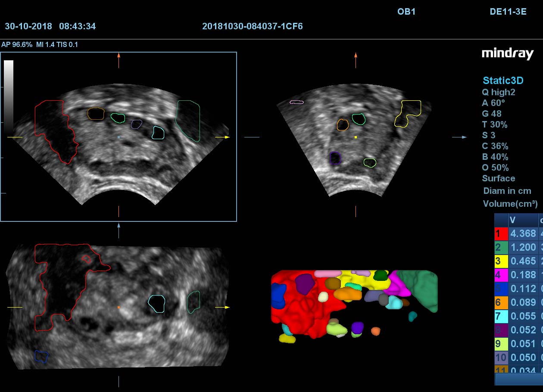
Task: Pick the orange follicle 6 swatch
Action: coord(501,302)
